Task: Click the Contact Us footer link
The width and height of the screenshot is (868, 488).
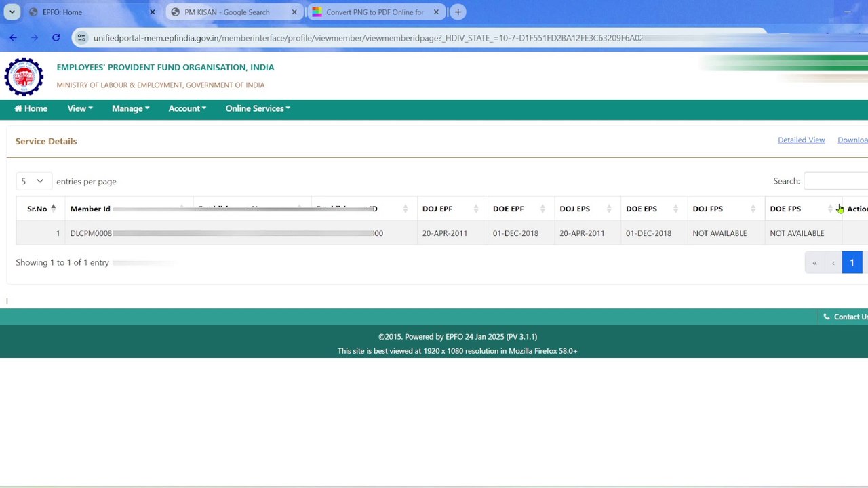Action: pos(846,317)
